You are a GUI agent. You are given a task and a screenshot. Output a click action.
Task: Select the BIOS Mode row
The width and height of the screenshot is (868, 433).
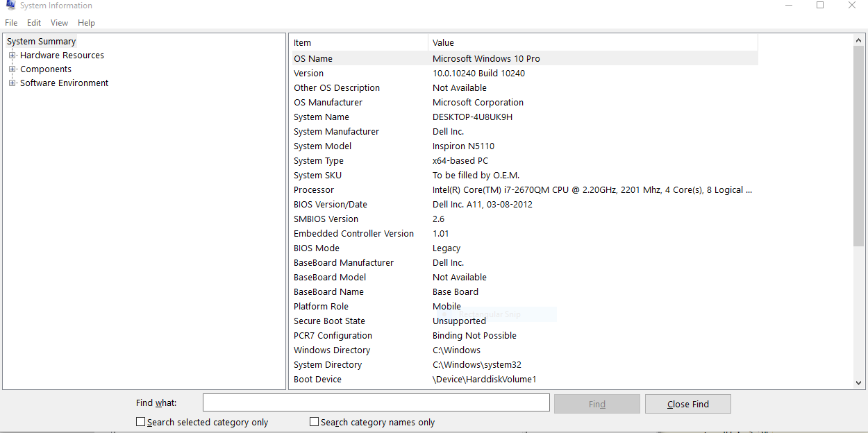[524, 248]
